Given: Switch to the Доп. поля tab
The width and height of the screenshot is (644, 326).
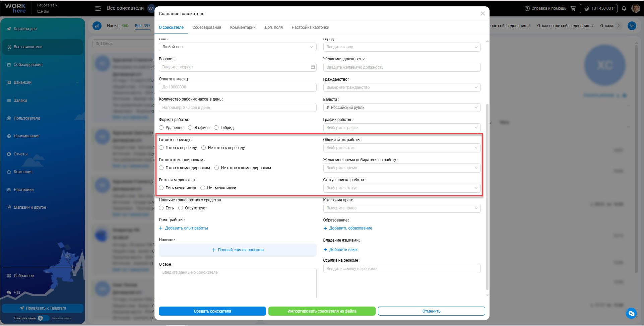Looking at the screenshot, I should click(274, 27).
